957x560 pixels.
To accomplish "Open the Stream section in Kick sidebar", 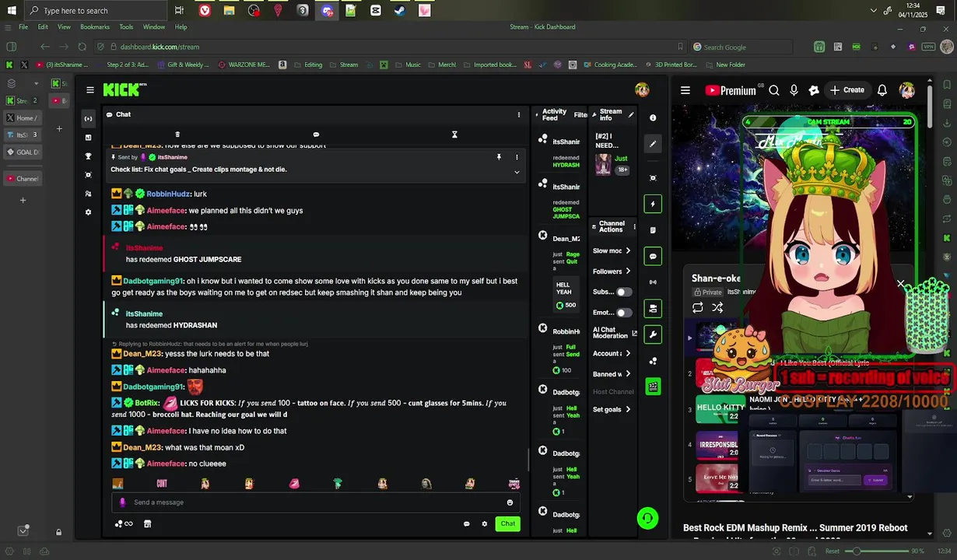I will (88, 118).
